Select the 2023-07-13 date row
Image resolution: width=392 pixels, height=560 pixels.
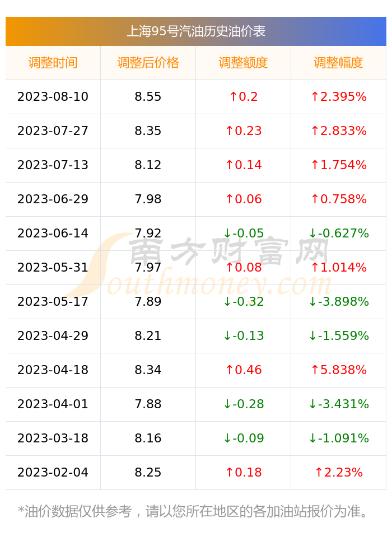[x=195, y=165]
